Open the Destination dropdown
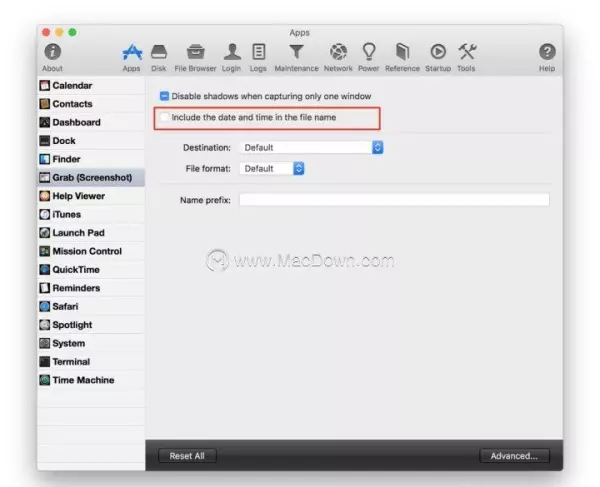Image resolution: width=600 pixels, height=487 pixels. pos(311,147)
